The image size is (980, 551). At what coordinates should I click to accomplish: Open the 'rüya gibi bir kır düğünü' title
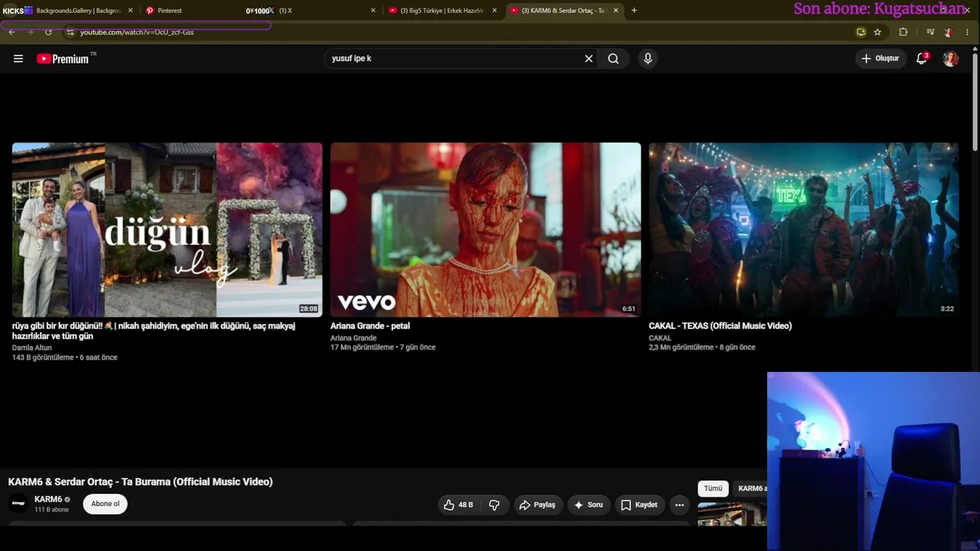coord(154,331)
